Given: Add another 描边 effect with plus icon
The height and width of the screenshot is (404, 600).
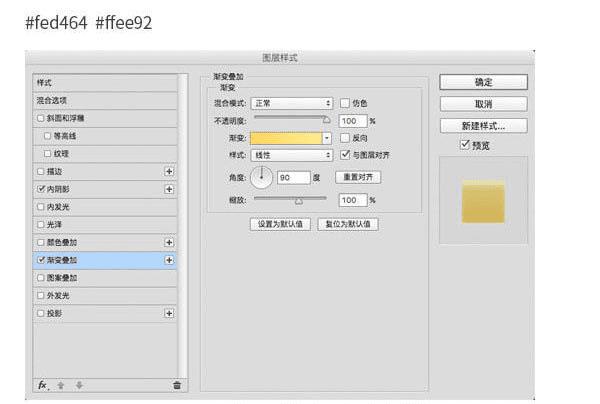Looking at the screenshot, I should point(169,171).
